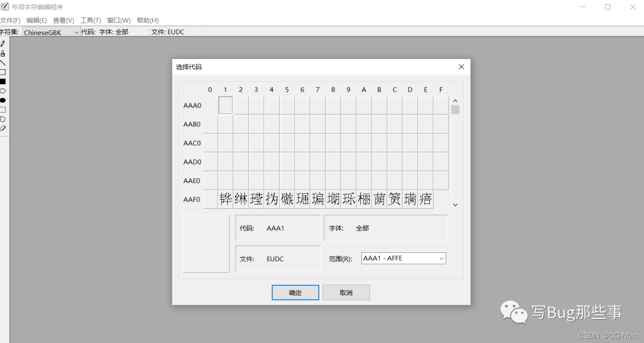
Task: Choose the straight Line tool
Action: point(3,63)
